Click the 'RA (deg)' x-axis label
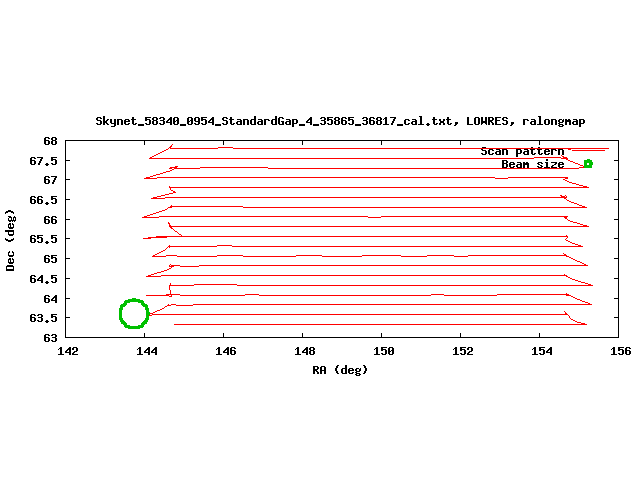The width and height of the screenshot is (640, 480). coord(340,370)
